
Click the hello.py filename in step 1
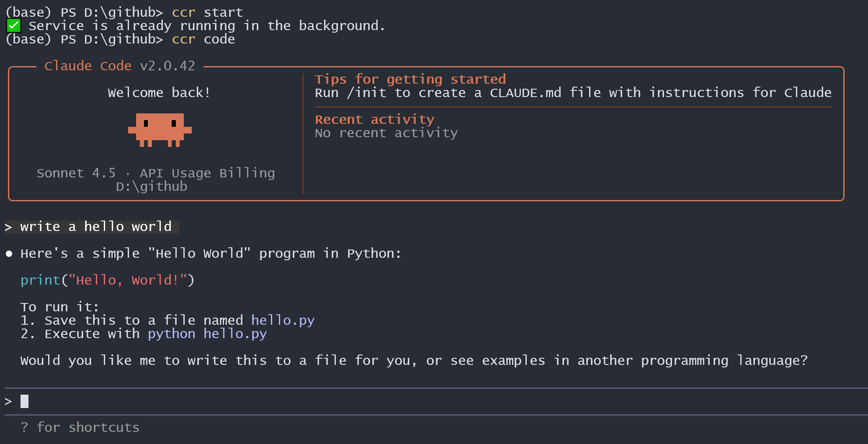tap(283, 321)
